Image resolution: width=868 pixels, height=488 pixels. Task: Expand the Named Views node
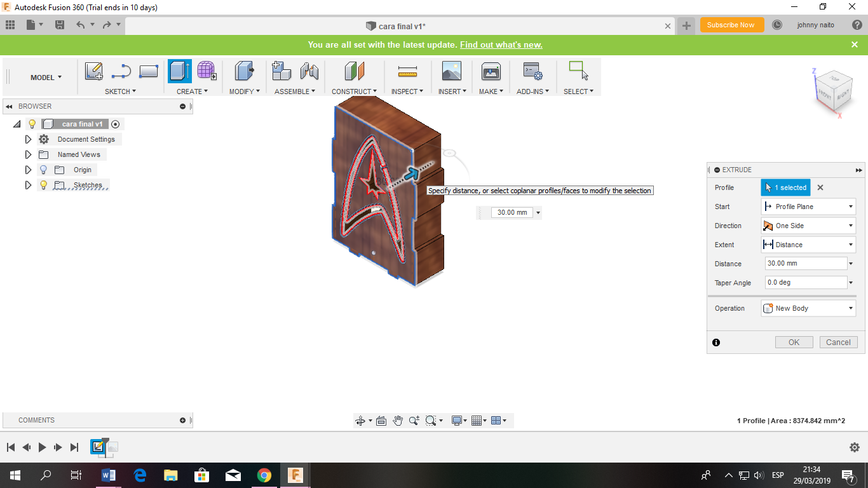coord(28,154)
